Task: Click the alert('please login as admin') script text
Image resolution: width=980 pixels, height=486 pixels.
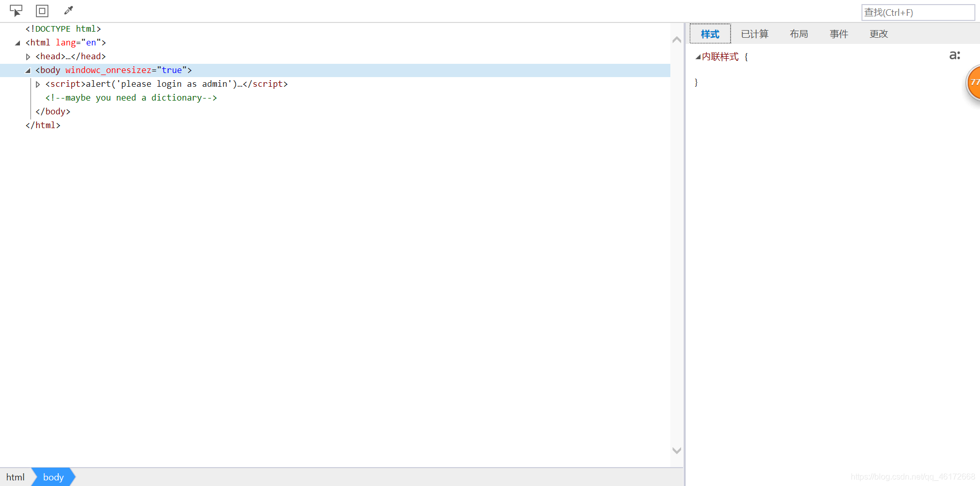Action: click(161, 84)
